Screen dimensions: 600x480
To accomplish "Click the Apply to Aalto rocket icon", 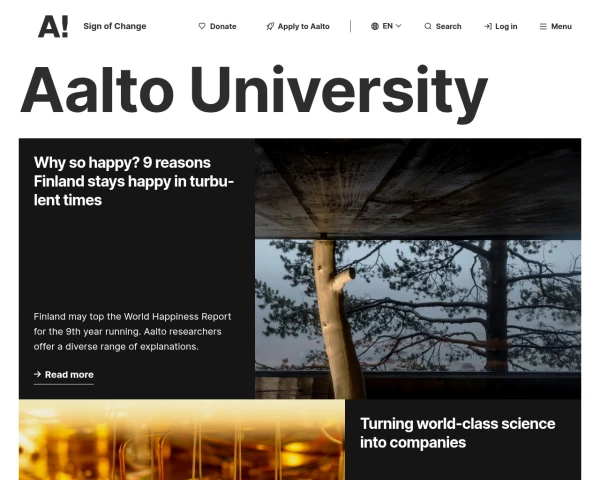I will click(270, 26).
